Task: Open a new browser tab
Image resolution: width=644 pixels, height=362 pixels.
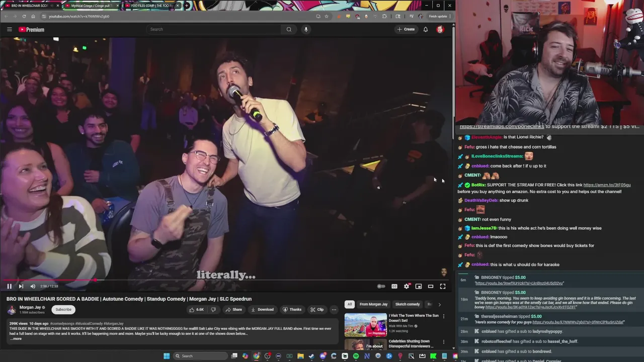Action: (187, 6)
